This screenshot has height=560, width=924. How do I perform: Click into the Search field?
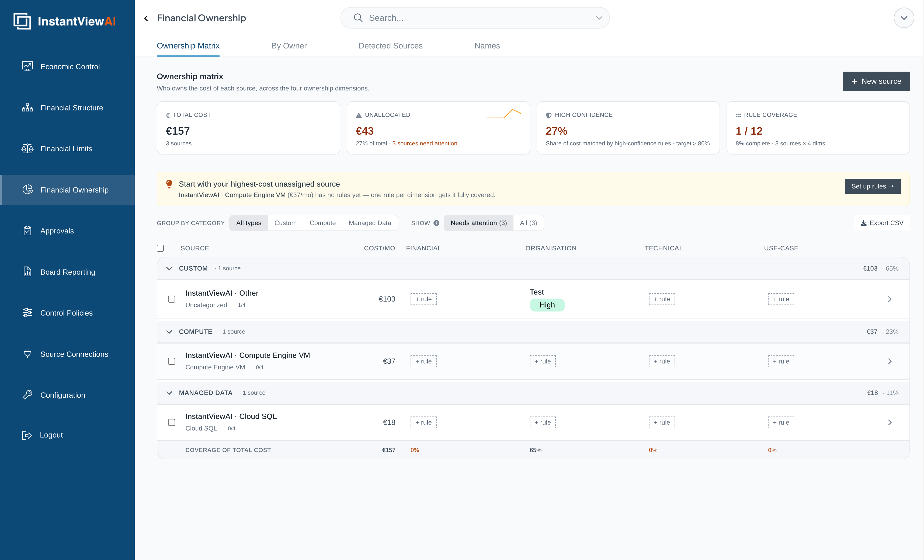click(x=475, y=17)
